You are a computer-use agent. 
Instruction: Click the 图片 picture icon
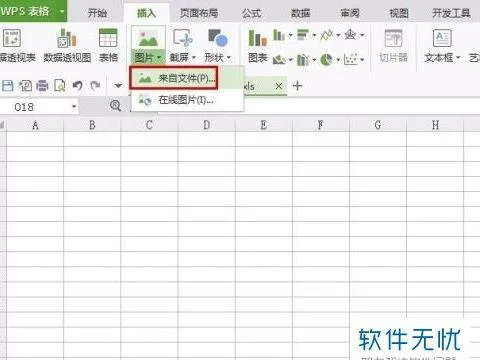click(x=148, y=38)
